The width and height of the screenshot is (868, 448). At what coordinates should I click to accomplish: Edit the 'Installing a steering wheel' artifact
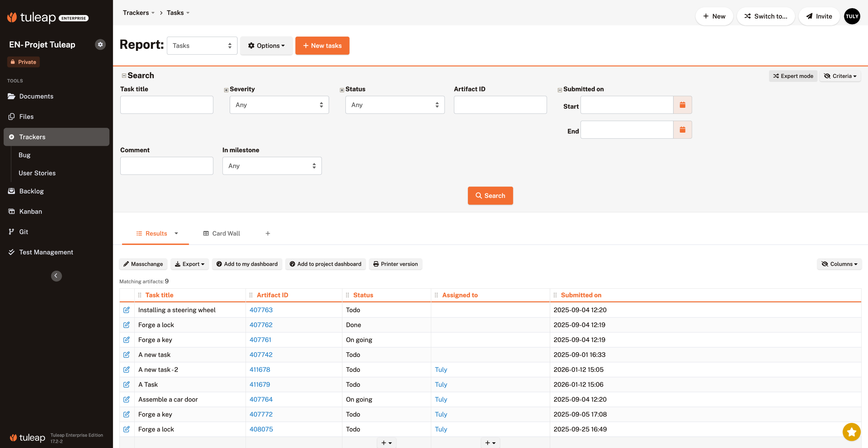coord(126,310)
